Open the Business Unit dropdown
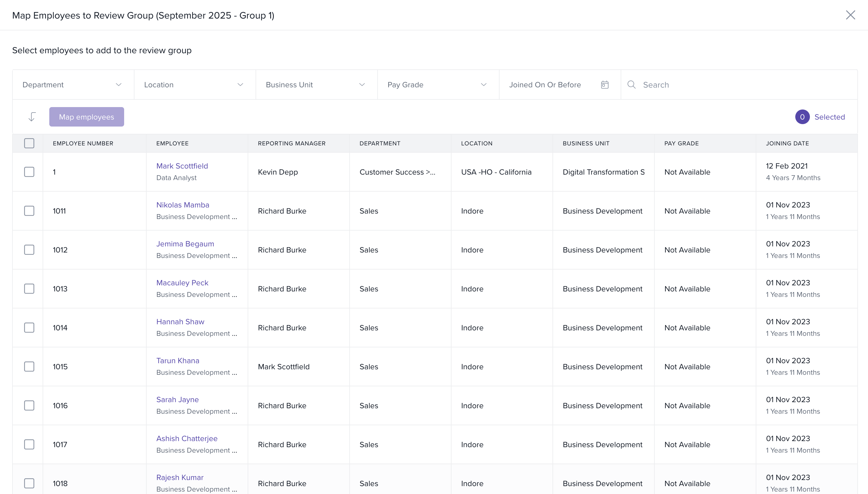Image resolution: width=868 pixels, height=494 pixels. point(316,85)
